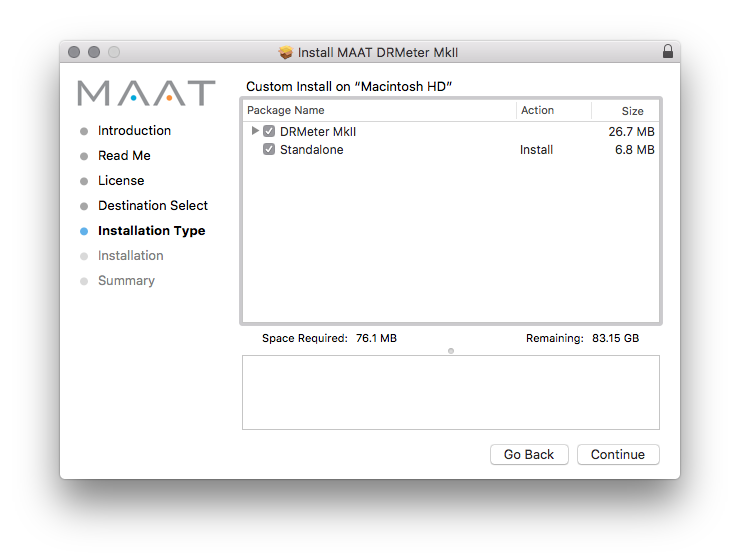Select the License step
This screenshot has height=555, width=738.
tap(121, 180)
